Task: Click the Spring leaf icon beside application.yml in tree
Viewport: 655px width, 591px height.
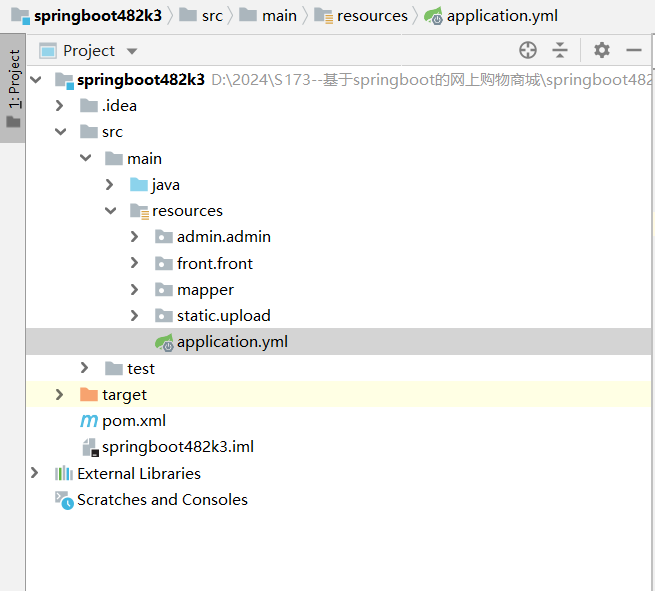Action: 164,342
